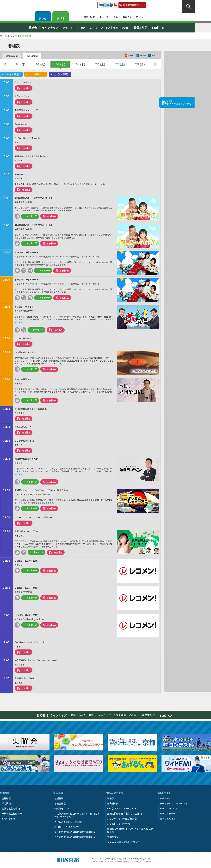Viewport: 211px width, 868px height.
Task: Open the website globe icon for the 8:00 program
Action: 17,243
